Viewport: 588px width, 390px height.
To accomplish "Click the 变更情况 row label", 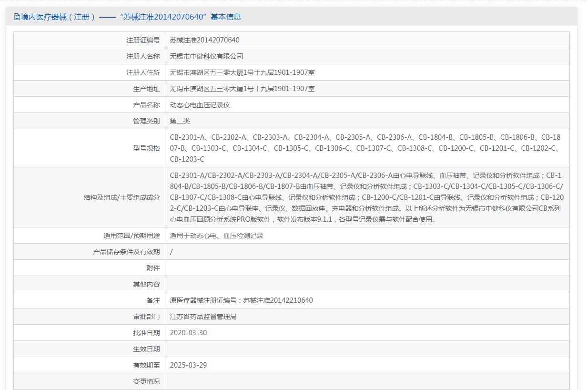I will [146, 381].
